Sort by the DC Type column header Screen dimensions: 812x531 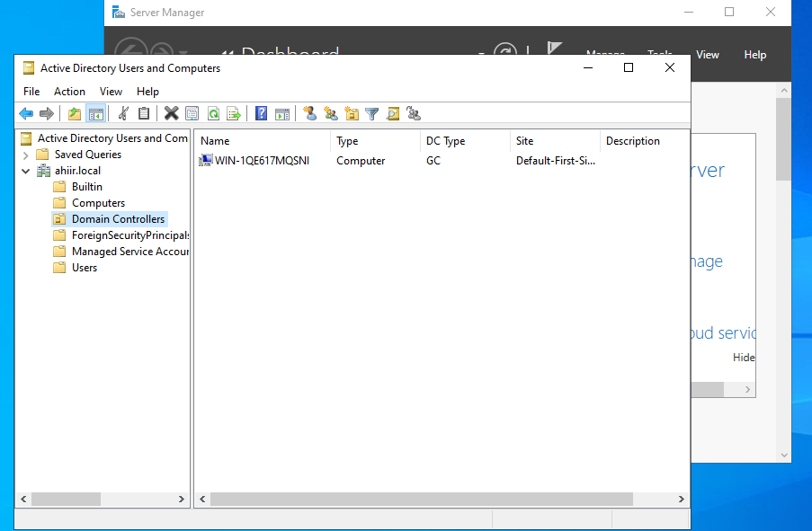click(465, 141)
